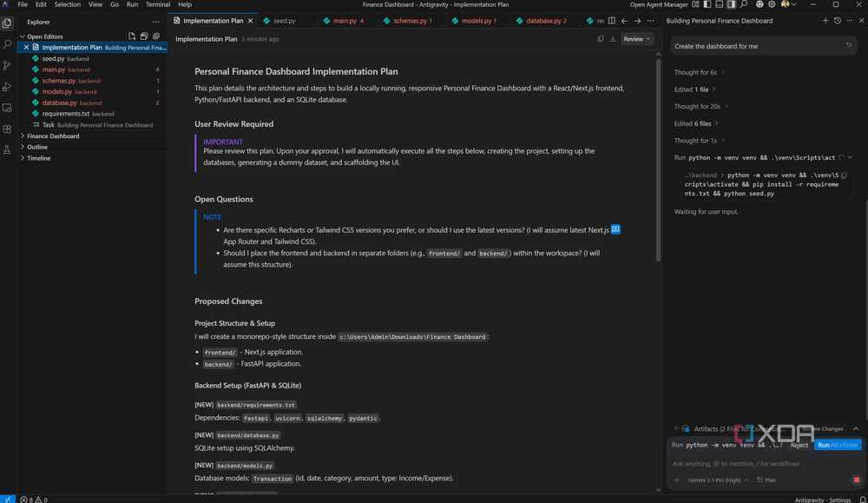The image size is (868, 503).
Task: Navigate back with the left arrow icon
Action: [x=624, y=21]
